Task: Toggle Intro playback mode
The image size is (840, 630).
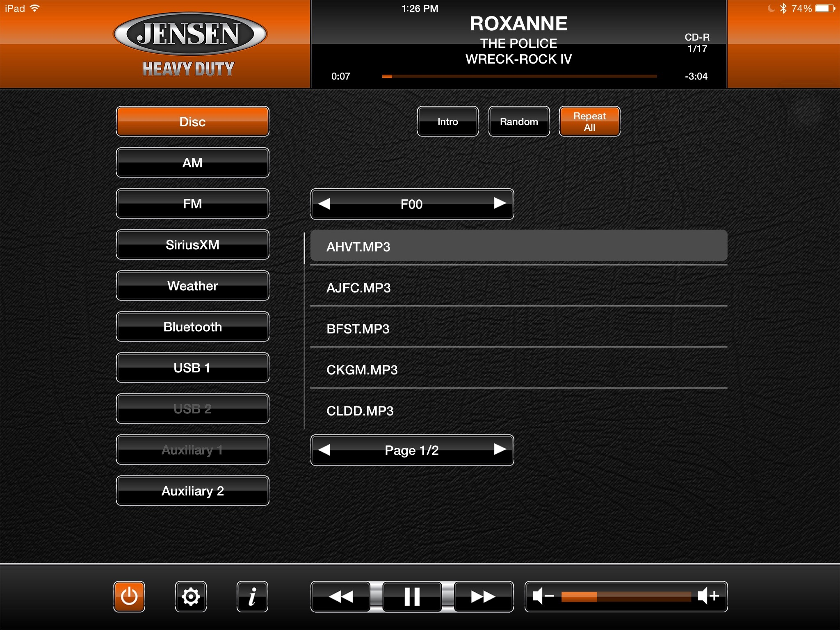Action: pyautogui.click(x=448, y=121)
